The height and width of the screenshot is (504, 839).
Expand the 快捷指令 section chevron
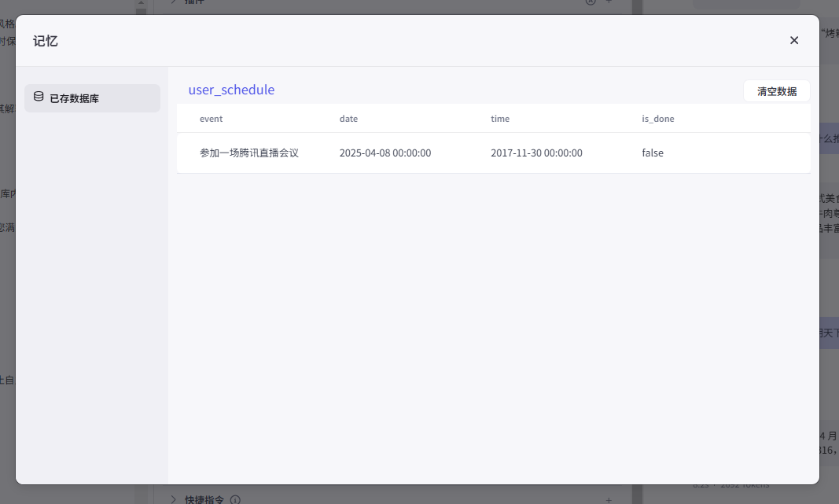click(x=174, y=498)
